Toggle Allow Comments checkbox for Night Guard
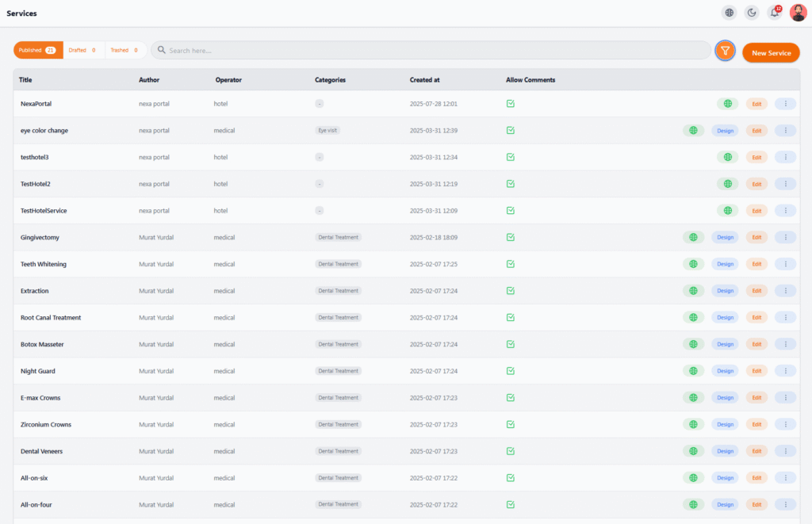 tap(511, 371)
